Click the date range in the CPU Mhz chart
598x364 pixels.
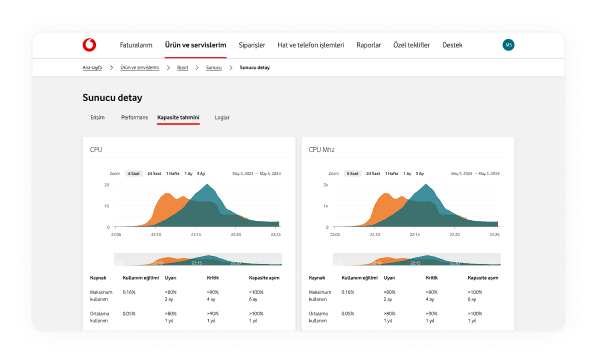(475, 174)
